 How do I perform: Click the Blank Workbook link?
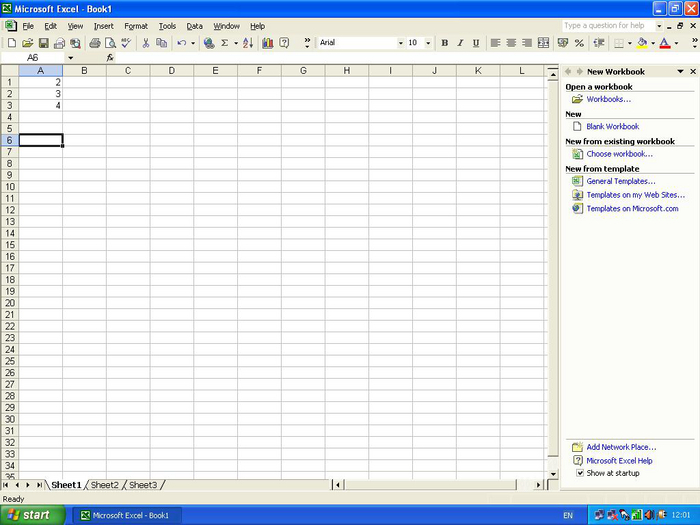612,127
